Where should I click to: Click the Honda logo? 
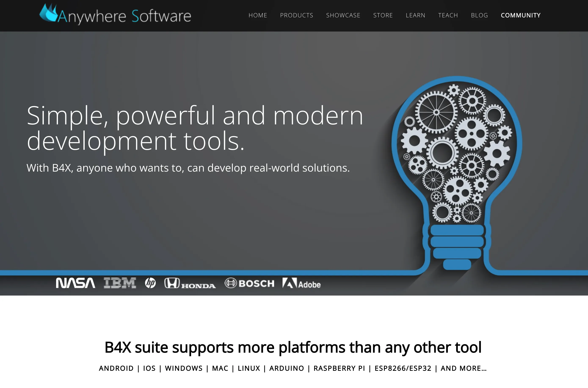pyautogui.click(x=190, y=283)
